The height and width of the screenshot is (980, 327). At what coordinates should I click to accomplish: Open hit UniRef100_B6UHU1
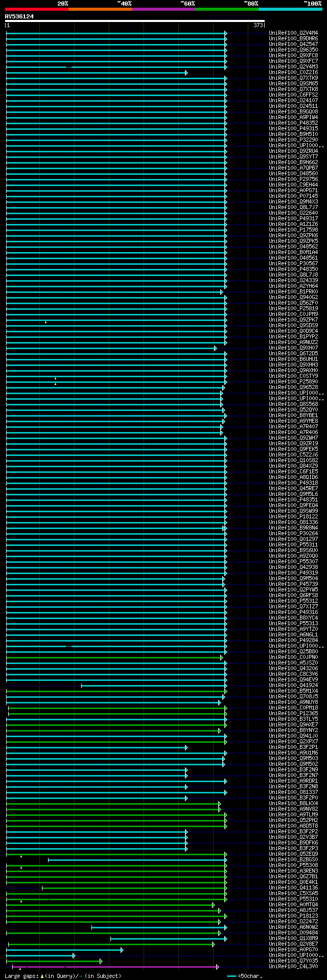[294, 359]
